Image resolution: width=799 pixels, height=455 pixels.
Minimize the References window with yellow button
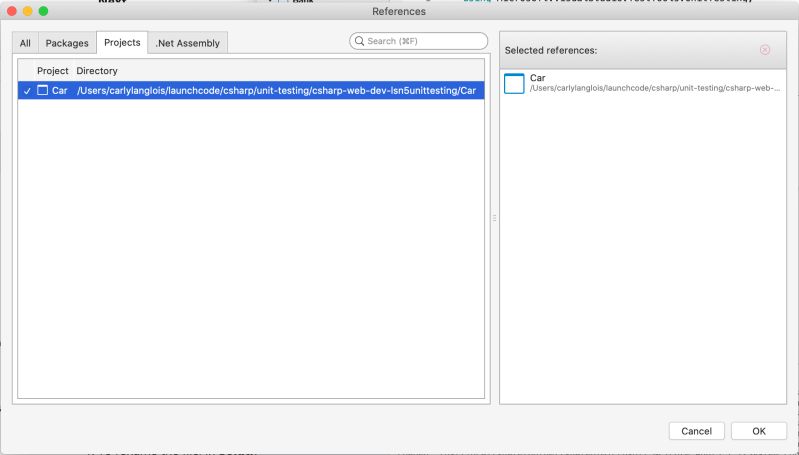pos(28,11)
